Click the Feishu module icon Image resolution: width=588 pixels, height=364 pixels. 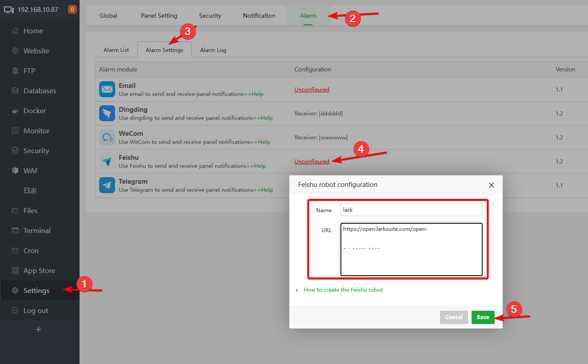(107, 161)
